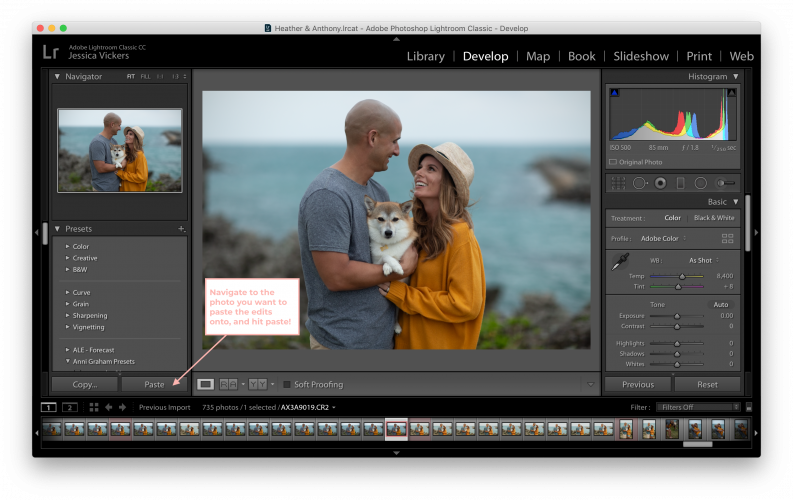The width and height of the screenshot is (793, 500).
Task: Collapse left panel group arrow
Action: coord(36,233)
